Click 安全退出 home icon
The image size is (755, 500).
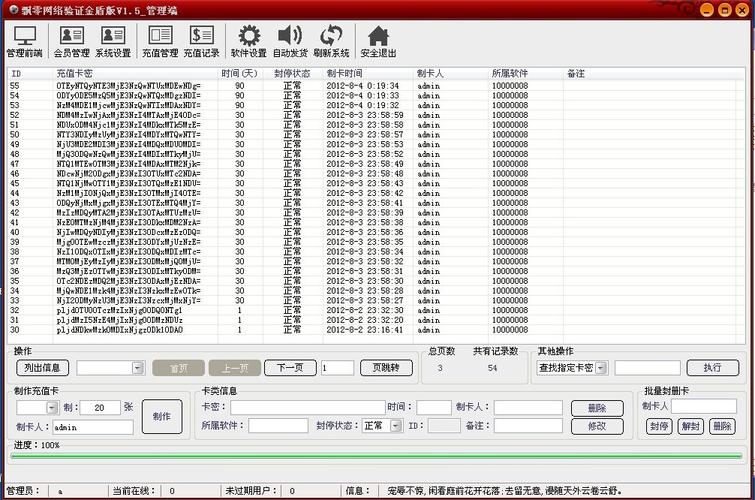click(378, 40)
